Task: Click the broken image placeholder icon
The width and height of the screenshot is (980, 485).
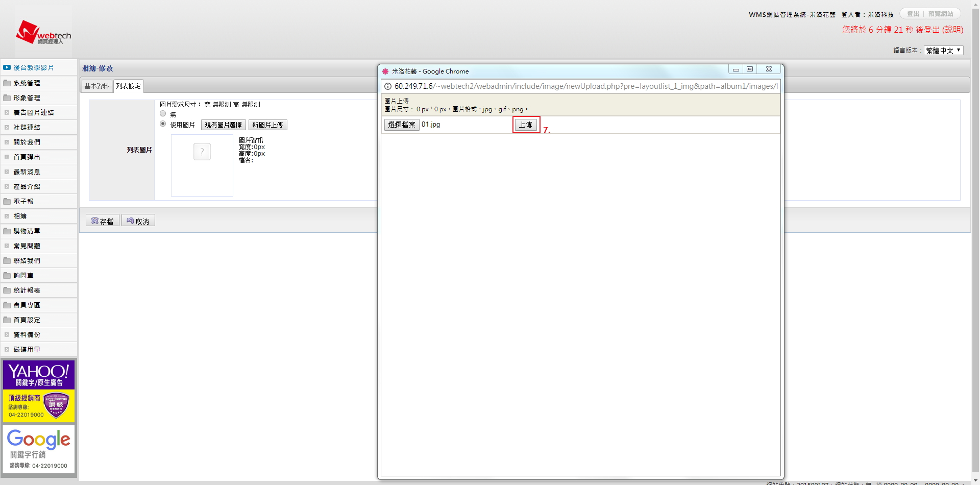Action: (202, 152)
